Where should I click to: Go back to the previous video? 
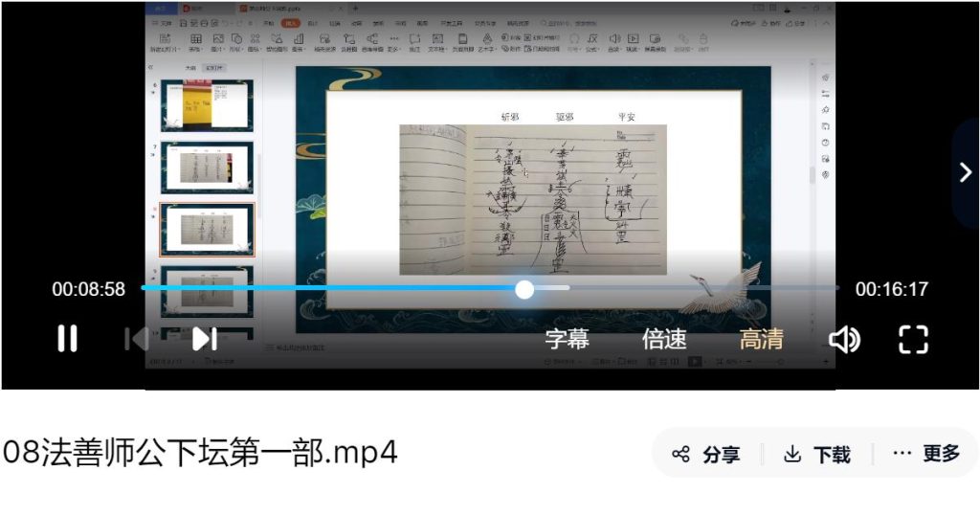(136, 339)
